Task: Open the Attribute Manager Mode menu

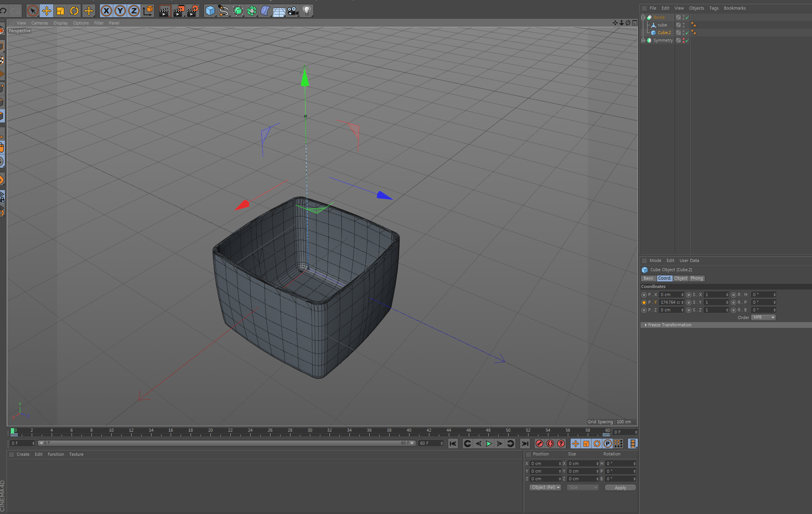Action: tap(655, 260)
